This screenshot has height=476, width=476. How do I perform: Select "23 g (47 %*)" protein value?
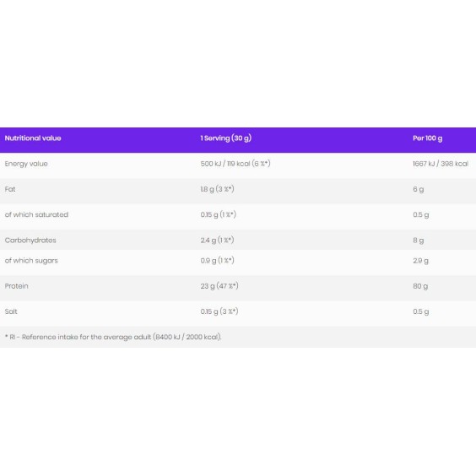coord(219,286)
